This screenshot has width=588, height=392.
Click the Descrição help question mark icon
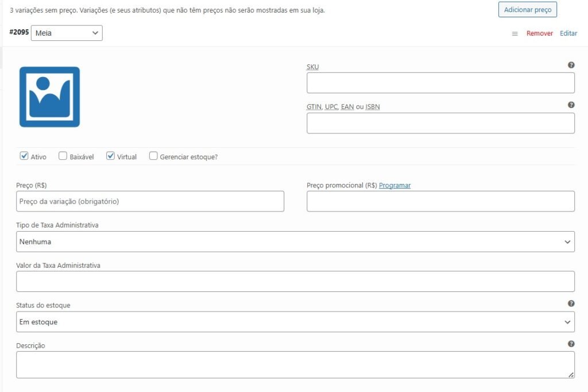pos(571,344)
